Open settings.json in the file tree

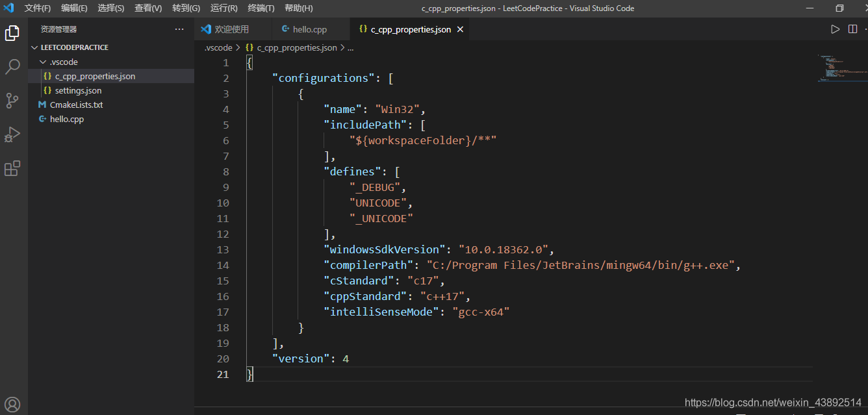coord(78,90)
